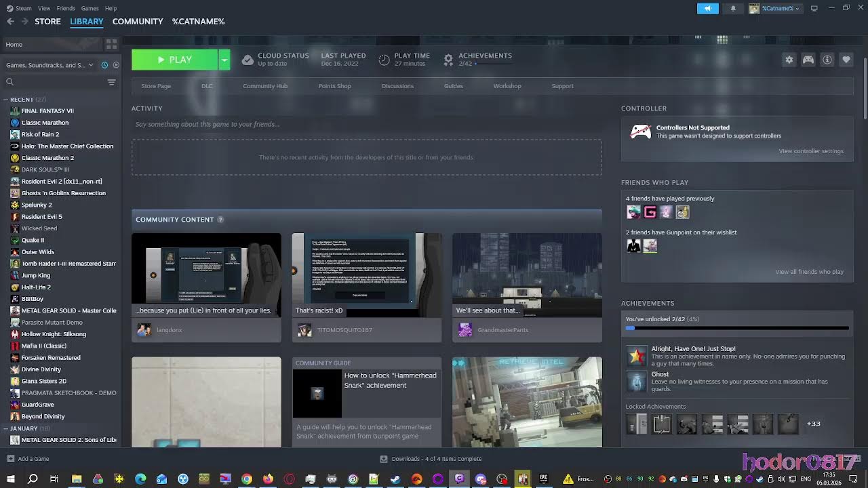Click the library search field
Viewport: 868px width, 488px height.
[54, 82]
